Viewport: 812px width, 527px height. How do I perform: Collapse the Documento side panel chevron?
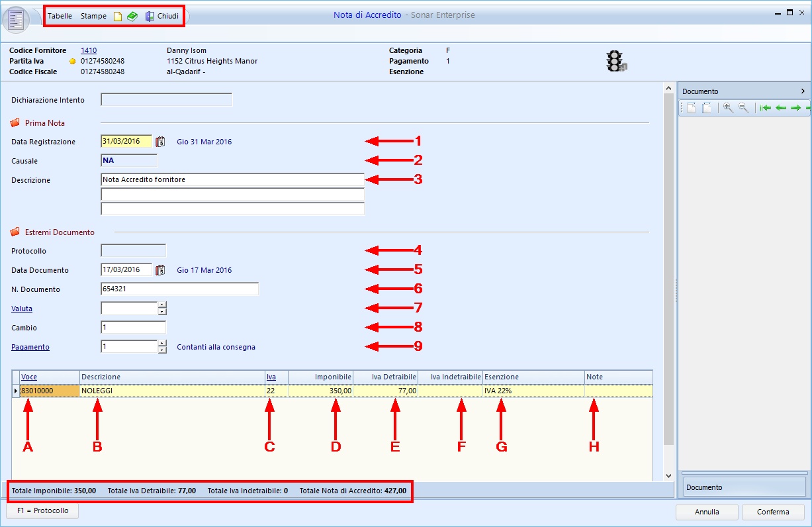click(x=803, y=91)
